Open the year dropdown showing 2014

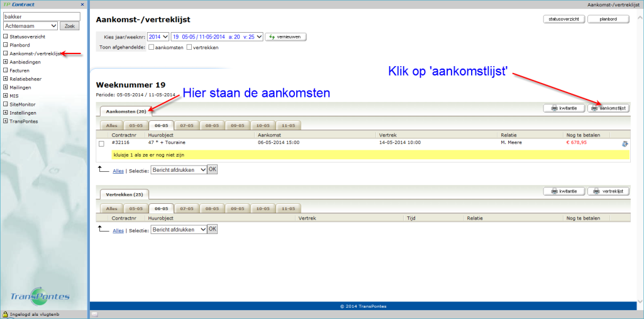click(158, 37)
